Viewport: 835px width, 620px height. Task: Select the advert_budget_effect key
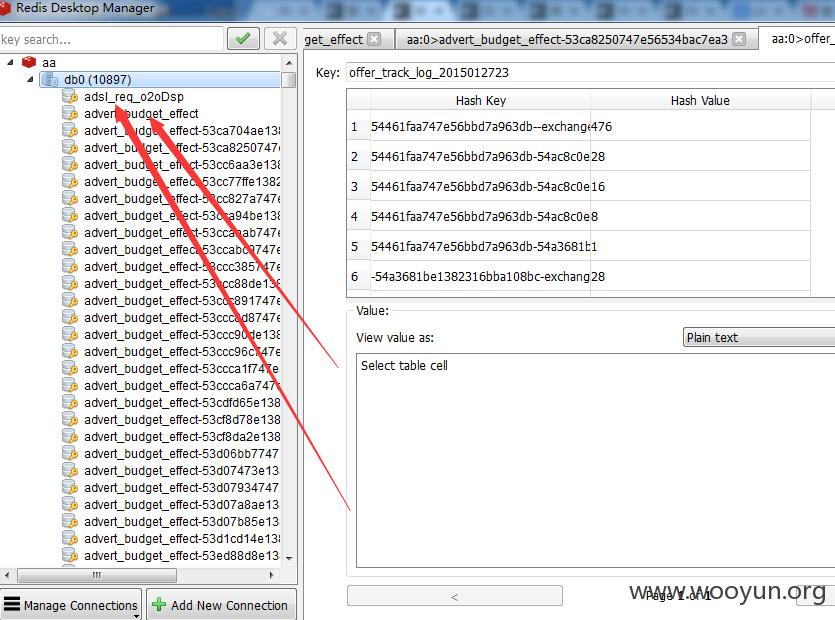click(x=141, y=113)
